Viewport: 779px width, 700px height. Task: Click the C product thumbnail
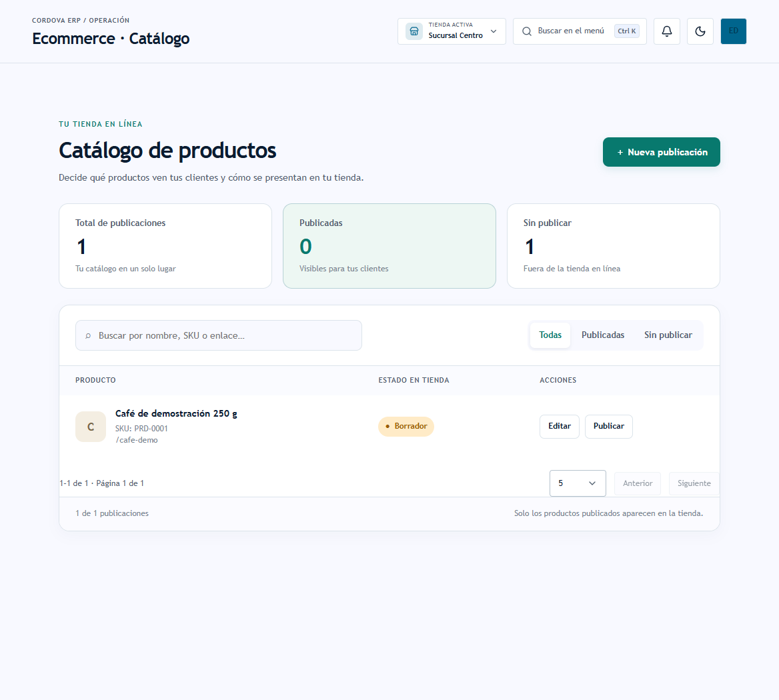point(91,427)
